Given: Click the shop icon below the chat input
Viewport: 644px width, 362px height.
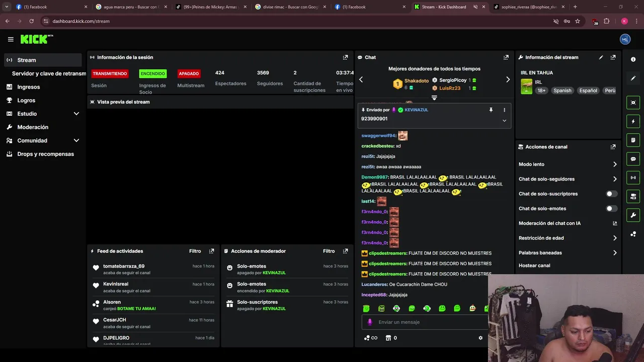Looking at the screenshot, I should [x=388, y=338].
